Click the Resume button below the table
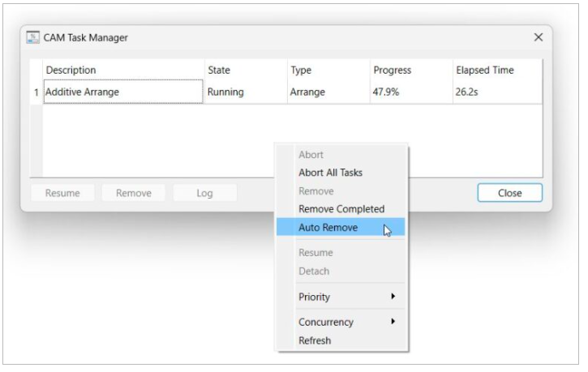 [62, 193]
